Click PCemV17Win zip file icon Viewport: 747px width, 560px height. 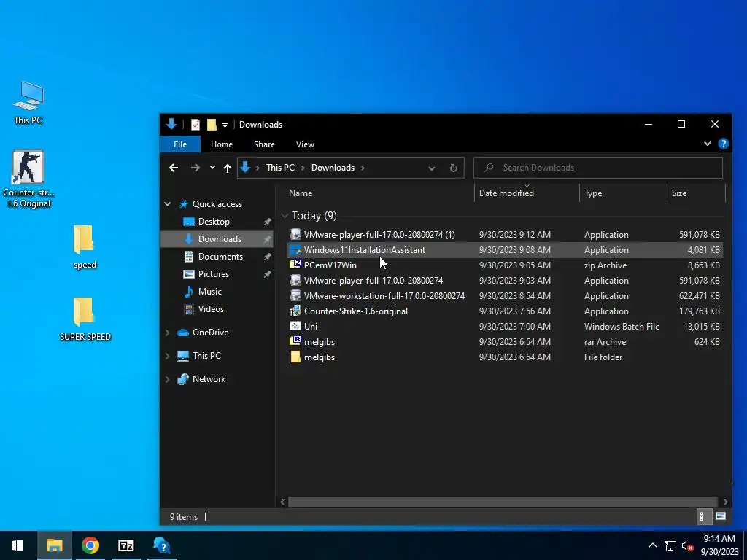point(295,264)
